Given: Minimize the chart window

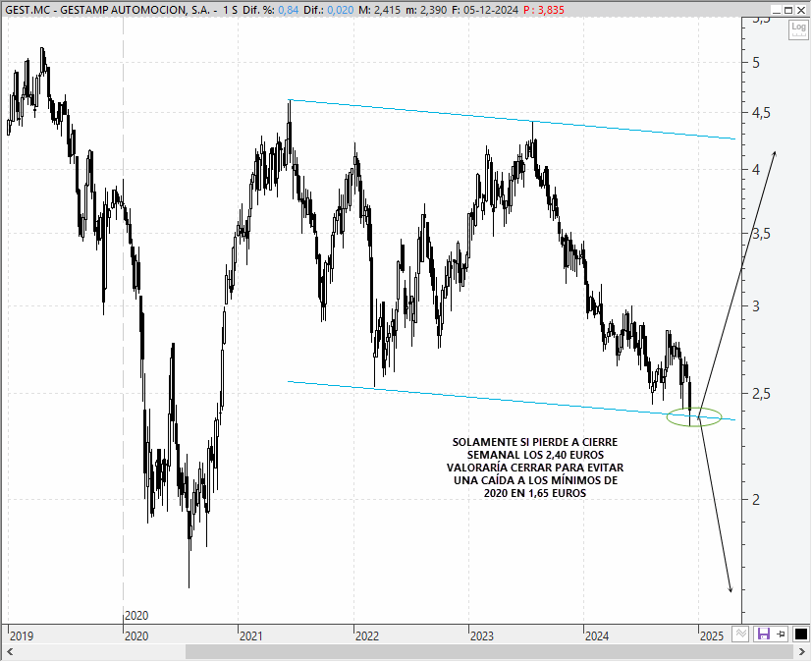Looking at the screenshot, I should pos(776,10).
